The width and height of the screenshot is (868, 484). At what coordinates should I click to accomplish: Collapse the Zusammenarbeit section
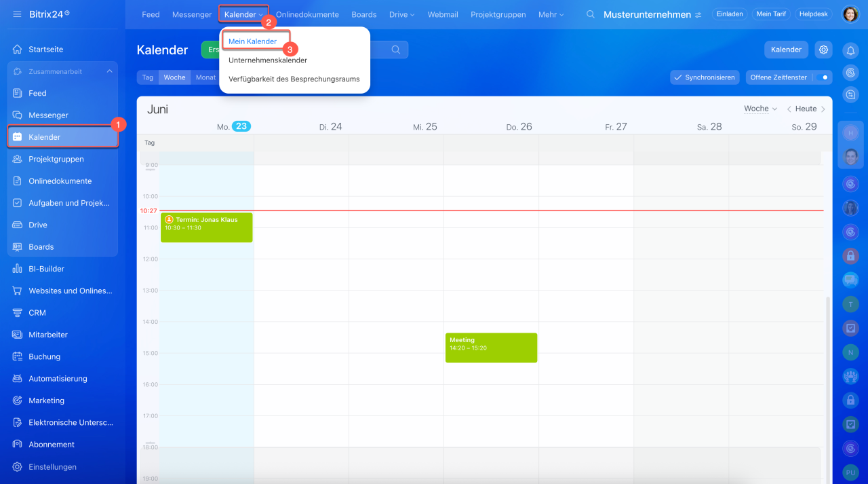coord(110,71)
